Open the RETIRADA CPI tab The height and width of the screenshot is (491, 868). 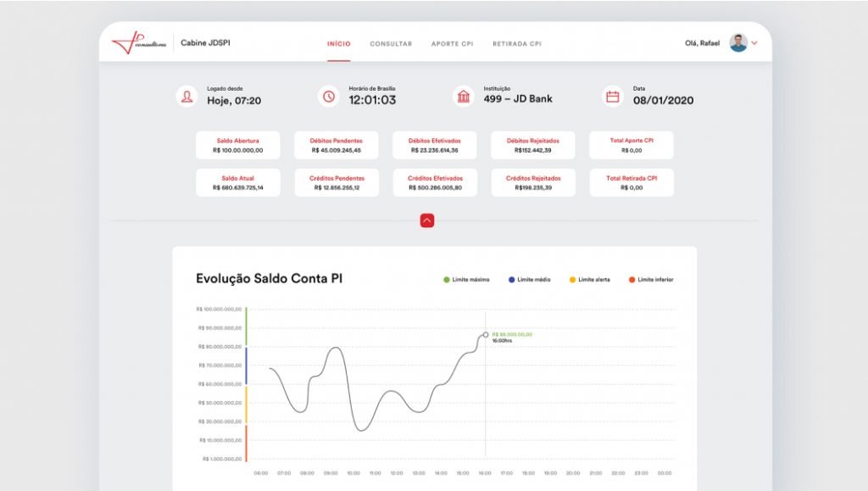tap(518, 42)
